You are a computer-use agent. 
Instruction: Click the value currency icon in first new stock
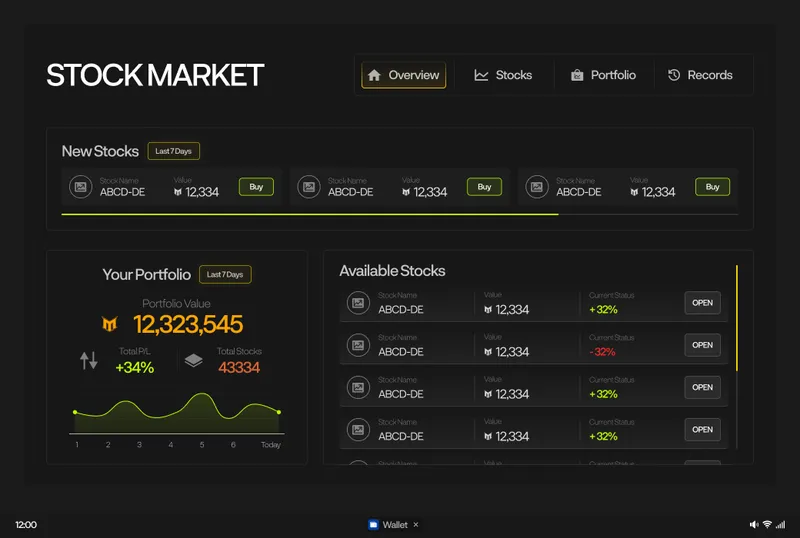178,192
